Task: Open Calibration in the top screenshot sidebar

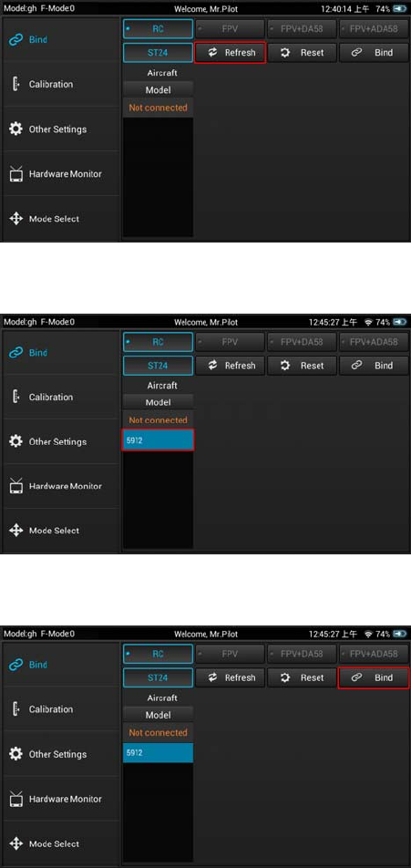Action: coord(60,84)
